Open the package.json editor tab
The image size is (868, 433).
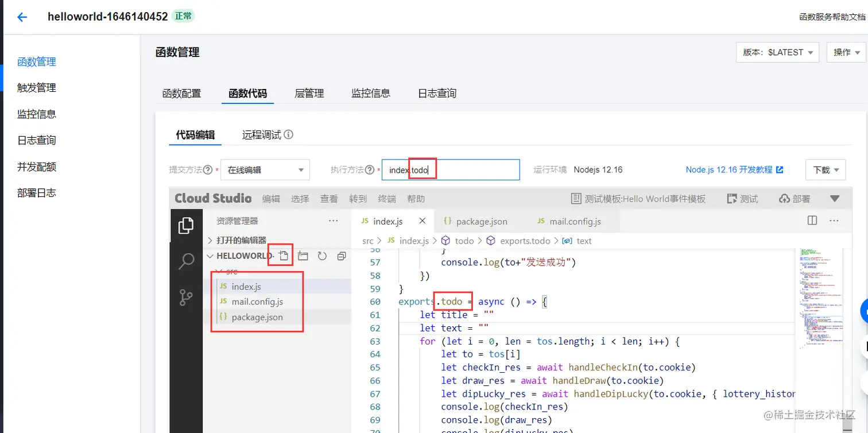(x=475, y=221)
